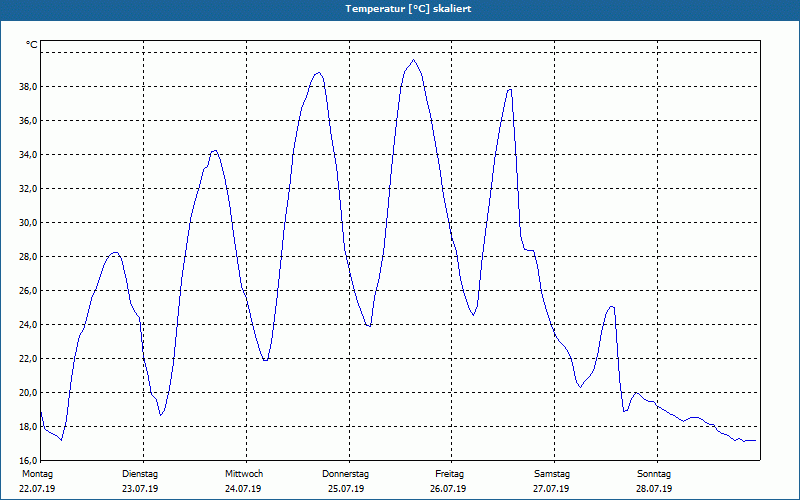Image resolution: width=800 pixels, height=500 pixels.
Task: Click the 24,0 axis value
Action: (x=28, y=324)
